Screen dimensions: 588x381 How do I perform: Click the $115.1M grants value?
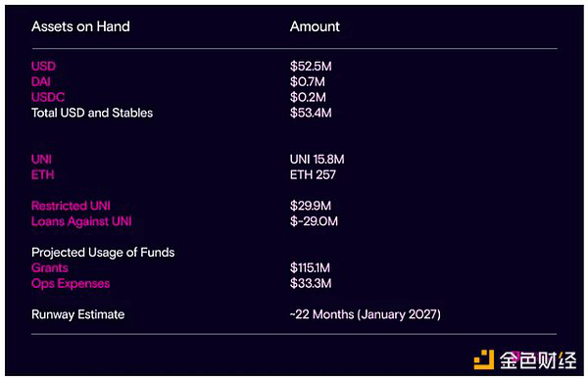[x=310, y=267]
